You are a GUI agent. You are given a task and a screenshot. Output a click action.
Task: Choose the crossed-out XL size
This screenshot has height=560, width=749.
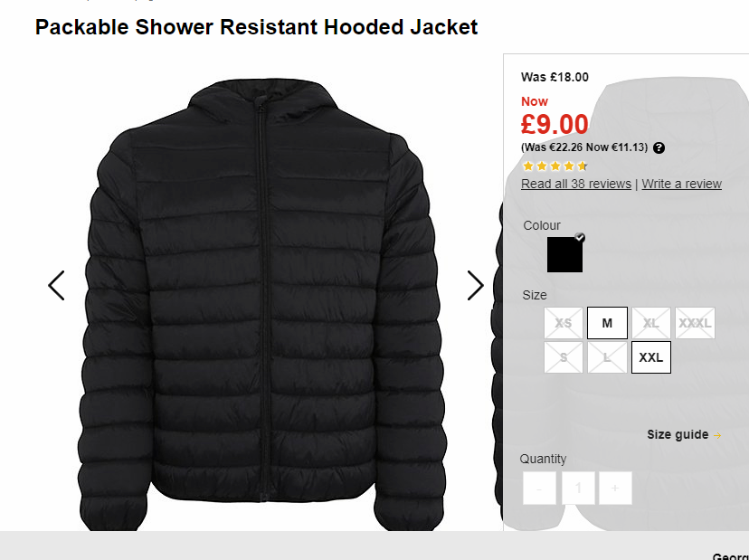tap(651, 323)
